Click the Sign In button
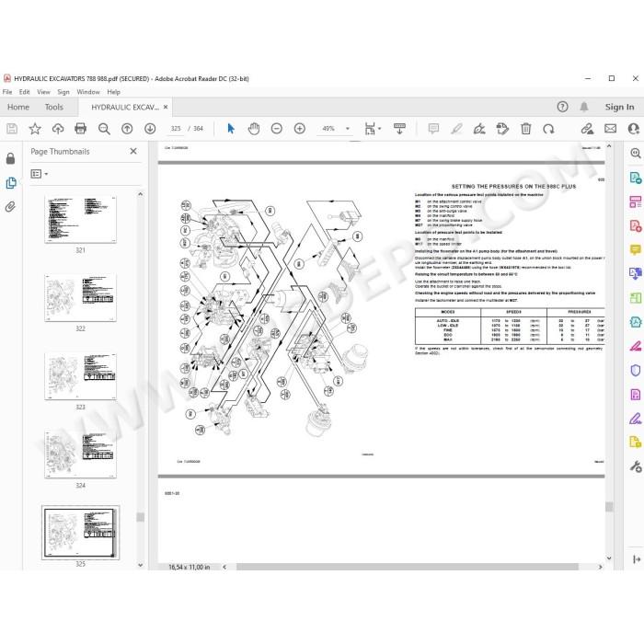The height and width of the screenshot is (644, 644). click(x=619, y=108)
